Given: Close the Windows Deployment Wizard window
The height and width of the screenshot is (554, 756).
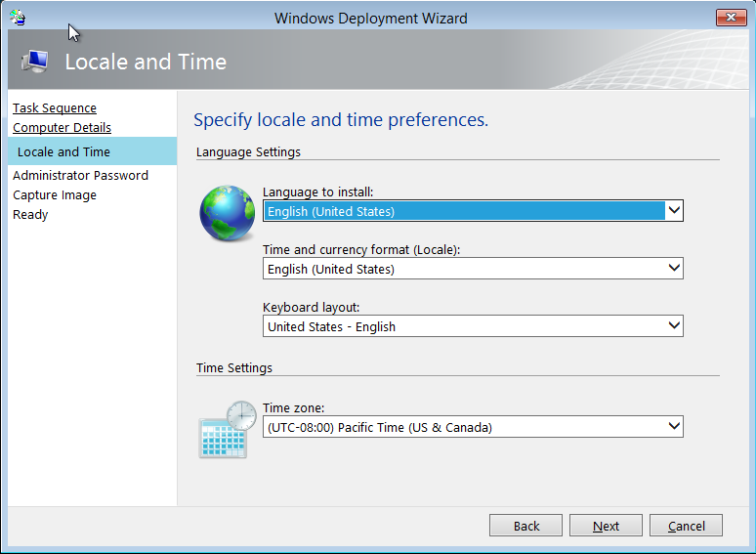Looking at the screenshot, I should tap(731, 18).
